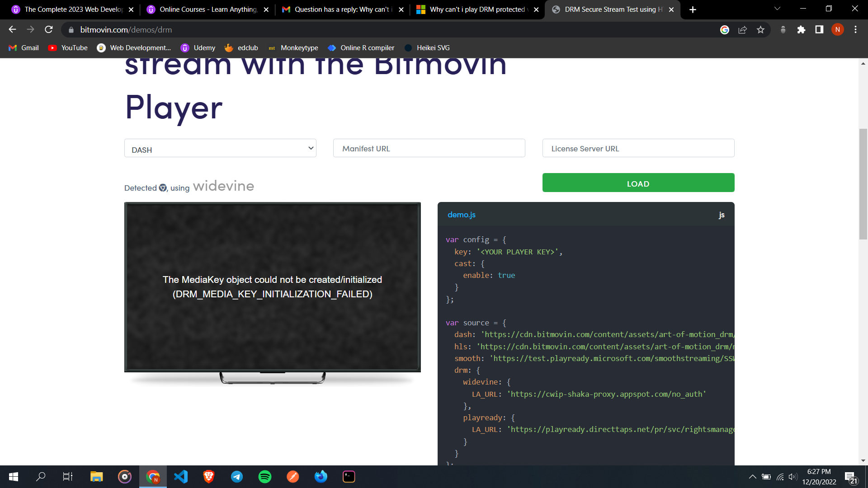Reload the current page
Viewport: 868px width, 488px height.
49,29
